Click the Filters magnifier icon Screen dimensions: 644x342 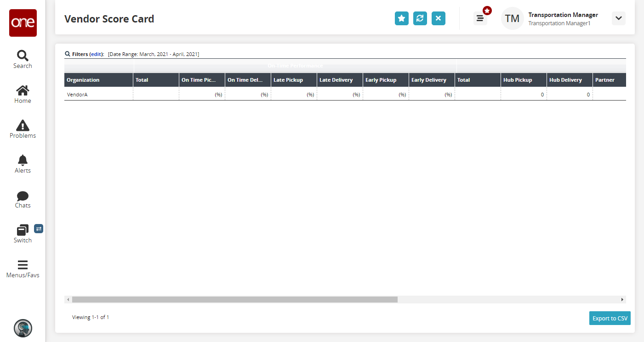coord(68,54)
